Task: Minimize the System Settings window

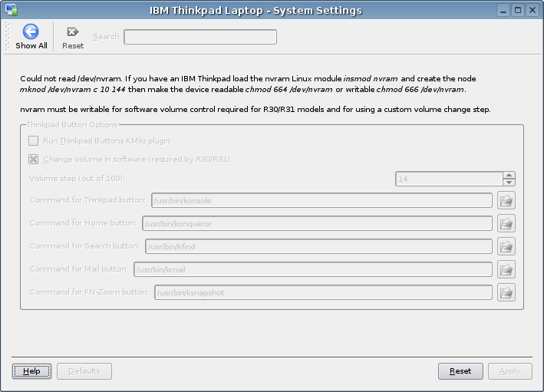Action: coord(503,10)
